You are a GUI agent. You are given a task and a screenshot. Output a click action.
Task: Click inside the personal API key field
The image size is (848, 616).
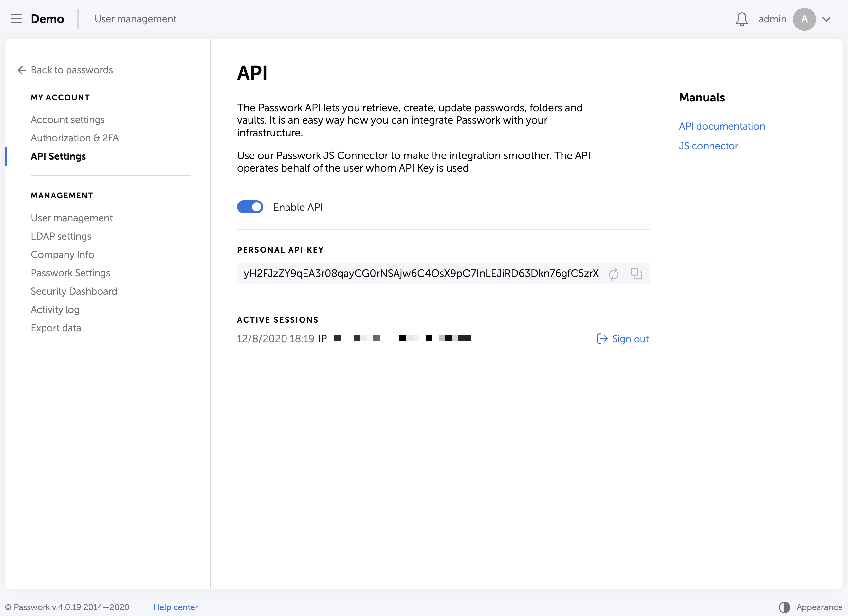point(421,274)
